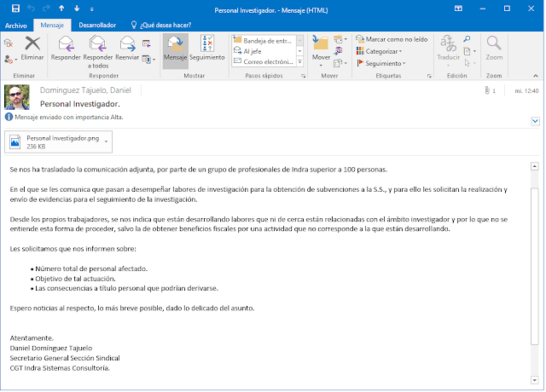This screenshot has width=546, height=392.
Task: Click the Eliminar X button
Action: pyautogui.click(x=32, y=48)
